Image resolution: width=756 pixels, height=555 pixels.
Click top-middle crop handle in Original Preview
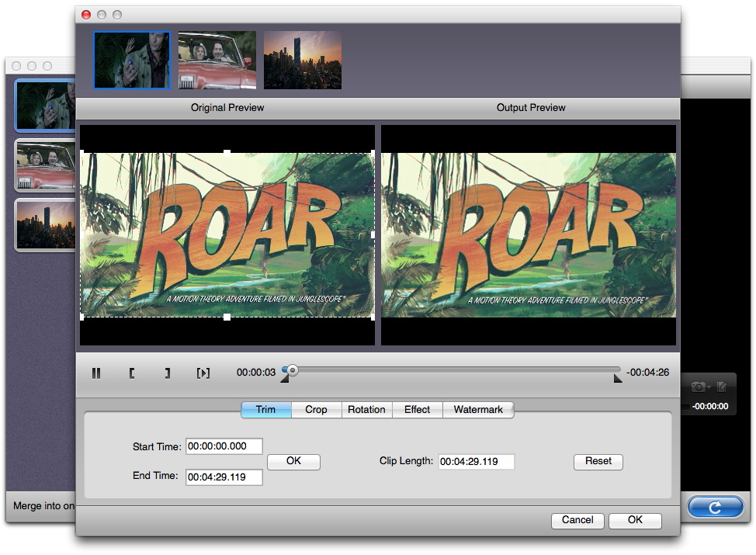(227, 153)
